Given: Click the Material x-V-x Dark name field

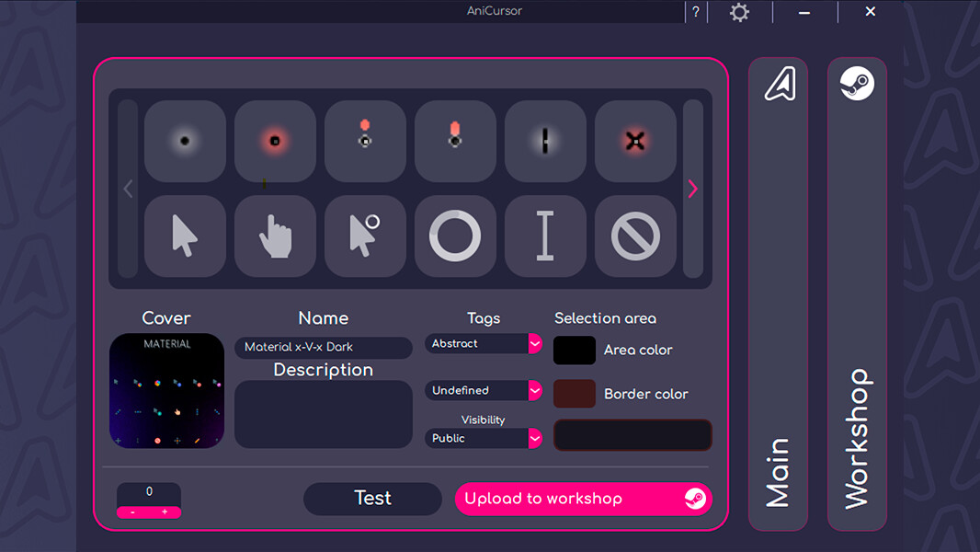Looking at the screenshot, I should 323,348.
